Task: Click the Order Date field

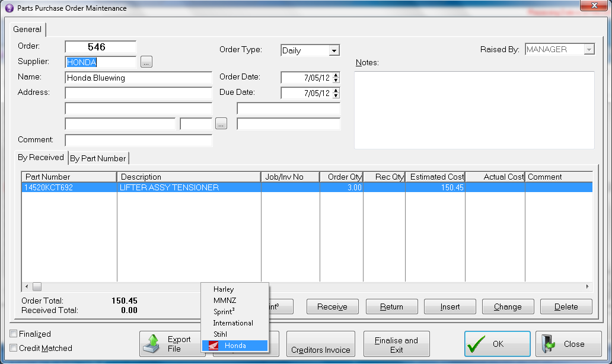Action: (x=307, y=78)
